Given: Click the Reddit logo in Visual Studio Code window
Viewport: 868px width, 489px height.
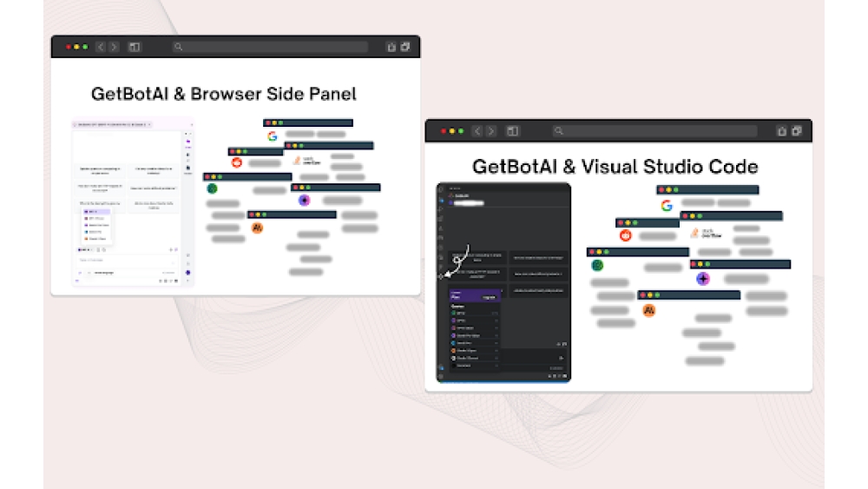Looking at the screenshot, I should coord(626,235).
